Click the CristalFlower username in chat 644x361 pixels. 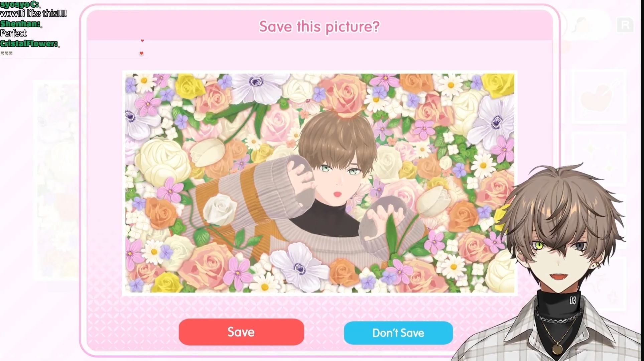pos(29,43)
